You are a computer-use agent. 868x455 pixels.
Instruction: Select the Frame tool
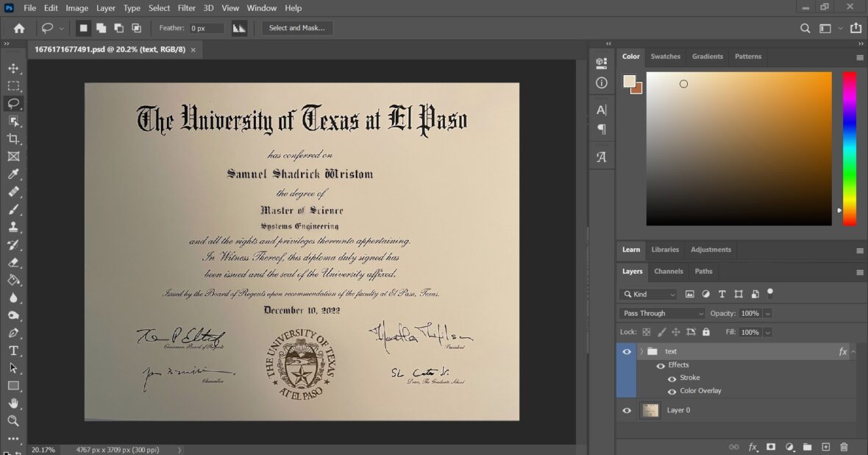13,156
